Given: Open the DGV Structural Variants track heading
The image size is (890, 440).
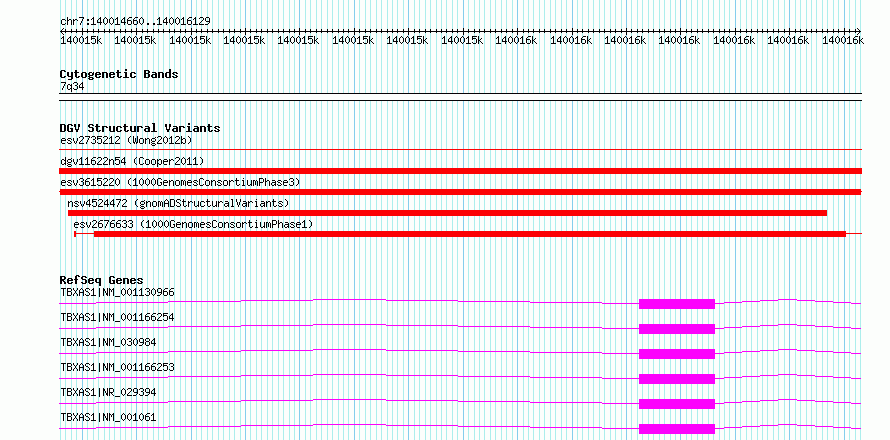Looking at the screenshot, I should click(x=140, y=128).
